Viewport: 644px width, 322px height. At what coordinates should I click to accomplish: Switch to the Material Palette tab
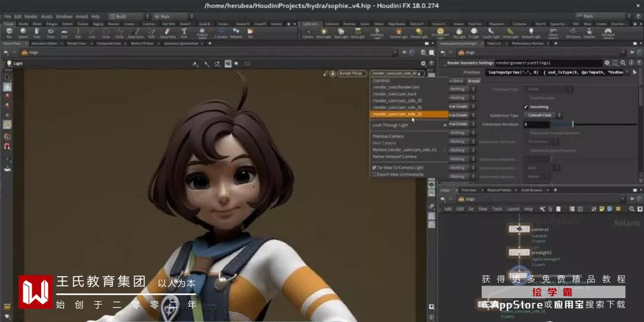point(499,190)
